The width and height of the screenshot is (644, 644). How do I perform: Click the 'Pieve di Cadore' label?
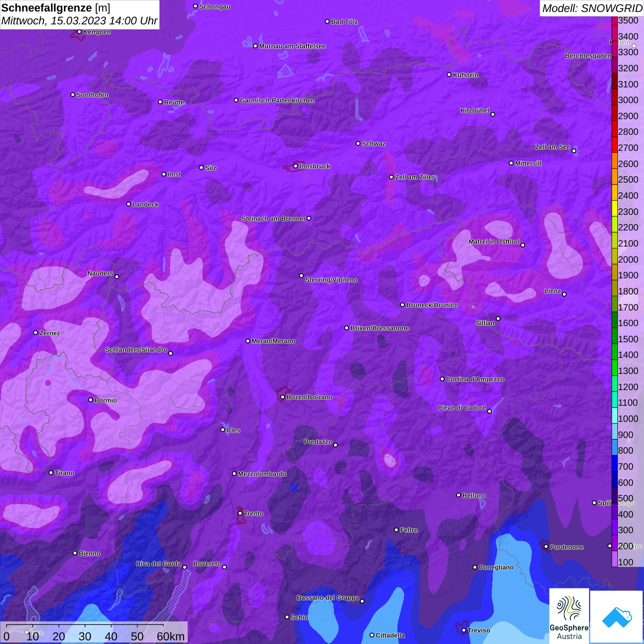pos(462,408)
